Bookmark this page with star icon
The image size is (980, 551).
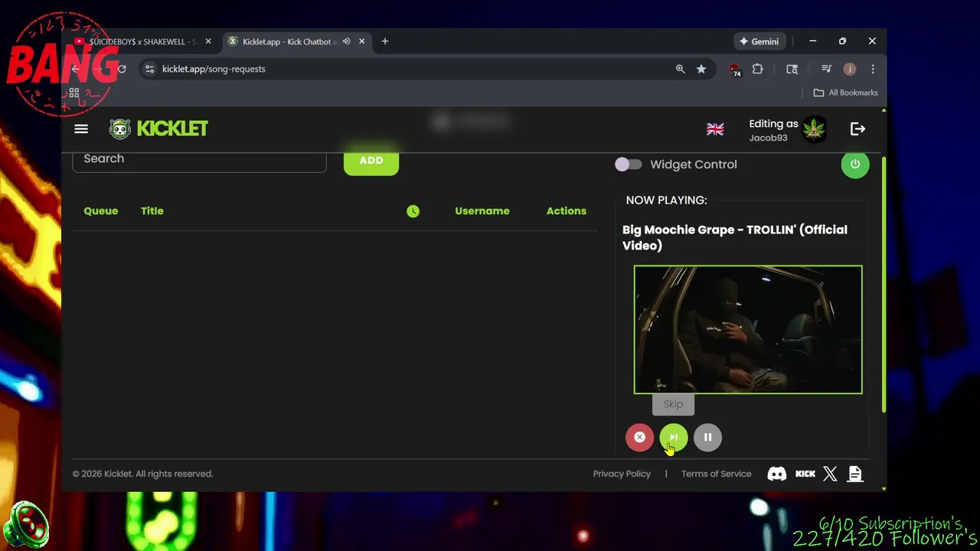point(701,69)
